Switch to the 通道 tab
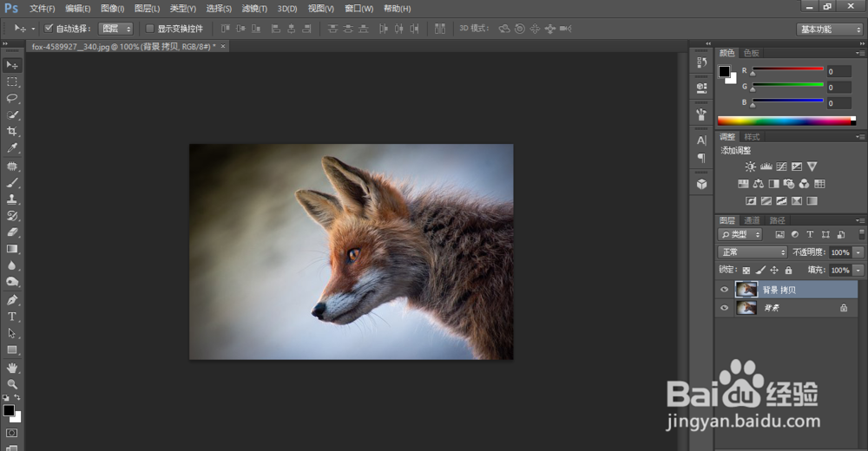868x451 pixels. [x=752, y=220]
